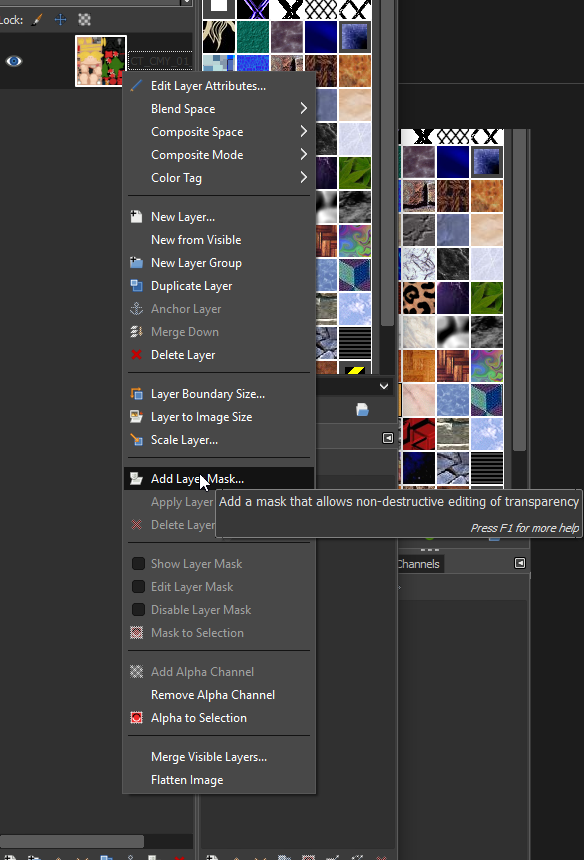Expand Color Tag submenu
Screen dimensions: 584x860
pyautogui.click(x=219, y=178)
